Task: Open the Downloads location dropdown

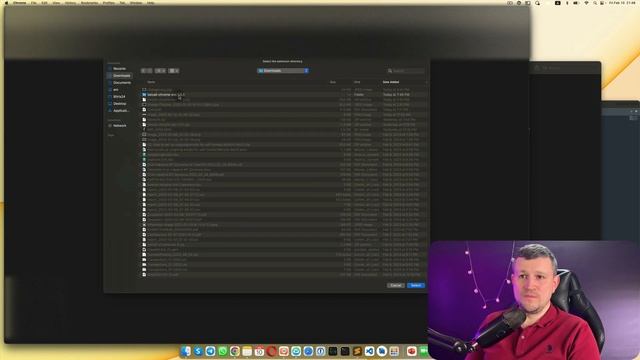Action: (283, 71)
